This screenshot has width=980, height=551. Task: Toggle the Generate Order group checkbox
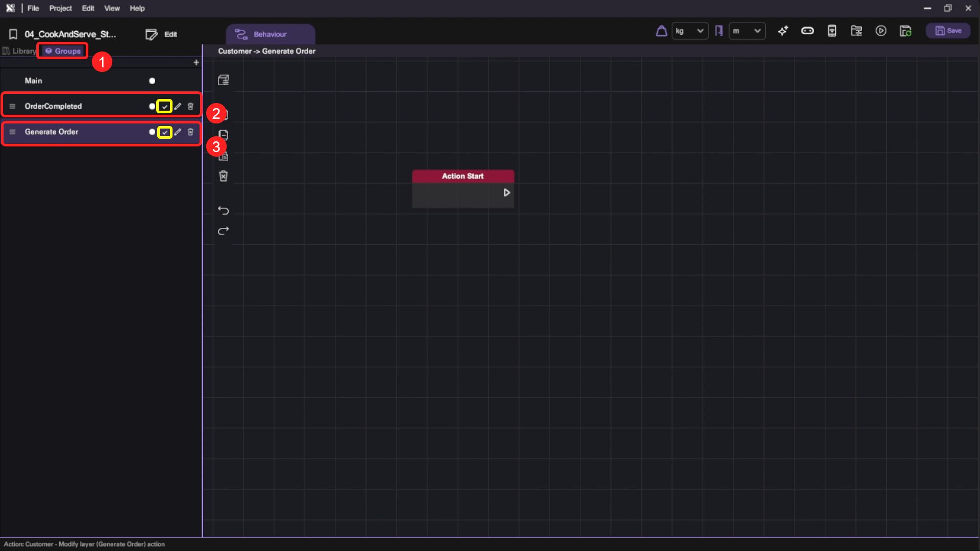(x=164, y=132)
